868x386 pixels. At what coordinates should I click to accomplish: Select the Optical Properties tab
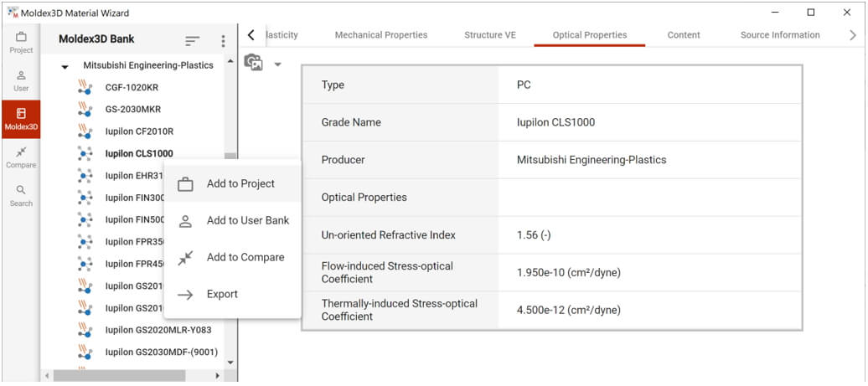point(590,35)
